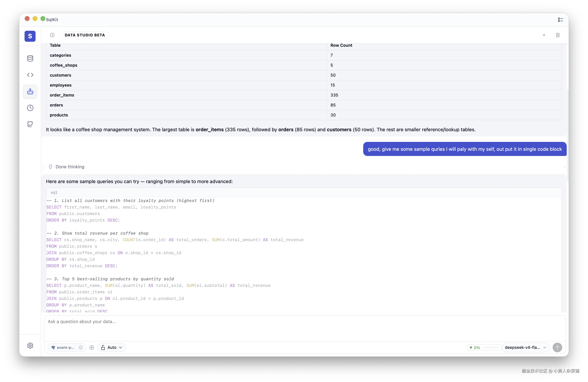The height and width of the screenshot is (382, 588).
Task: Click lightbulb icon beside Done thinking
Action: (50, 167)
